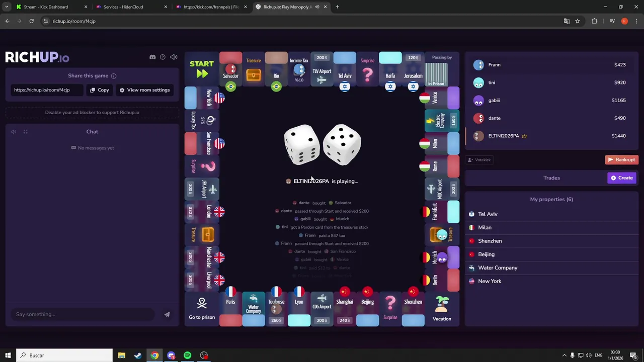This screenshot has height=362, width=644.
Task: Copy the room link
Action: pos(99,90)
